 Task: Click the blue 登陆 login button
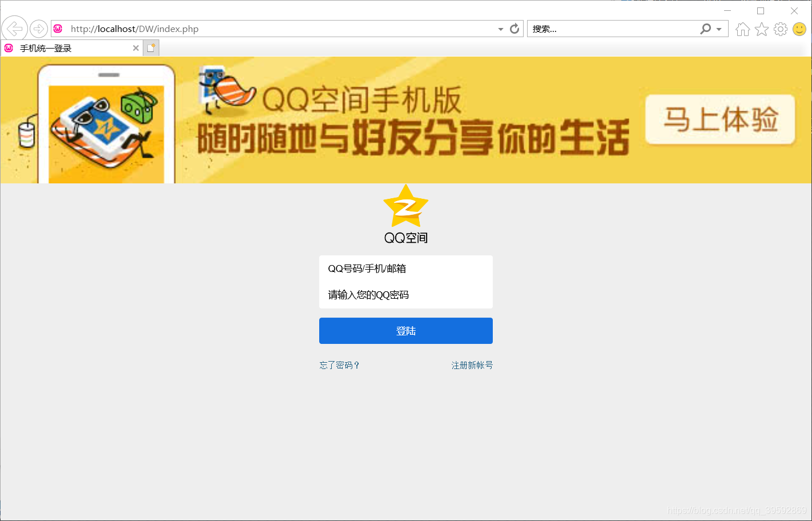click(406, 331)
